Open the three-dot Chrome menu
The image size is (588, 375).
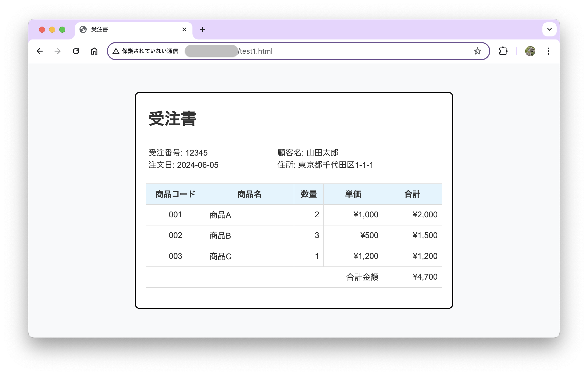(x=548, y=51)
